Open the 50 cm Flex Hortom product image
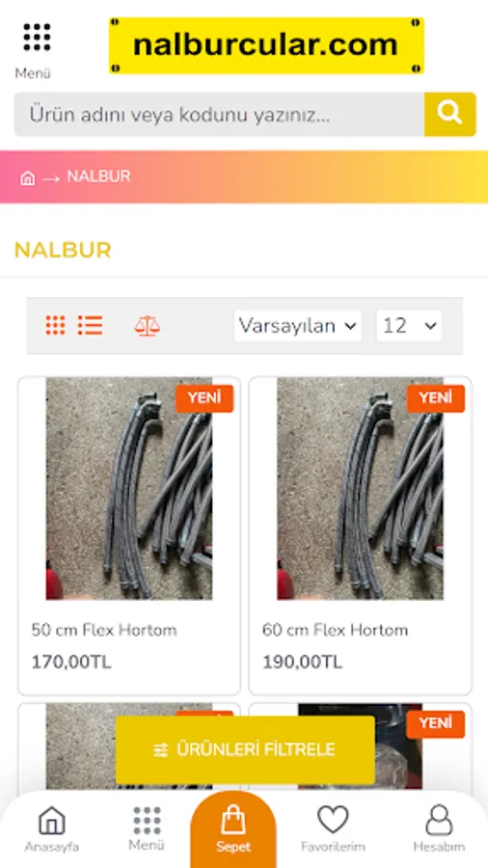The image size is (488, 868). pyautogui.click(x=129, y=489)
